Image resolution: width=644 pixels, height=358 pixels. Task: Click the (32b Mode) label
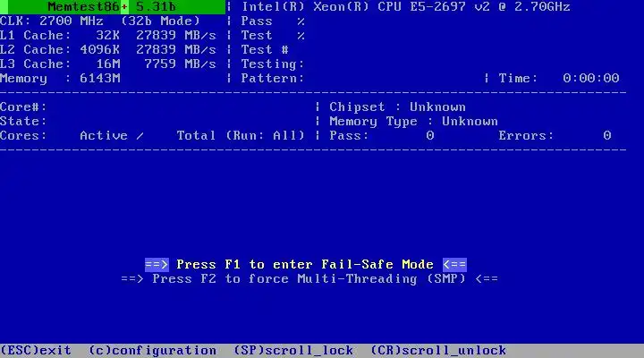pos(160,21)
